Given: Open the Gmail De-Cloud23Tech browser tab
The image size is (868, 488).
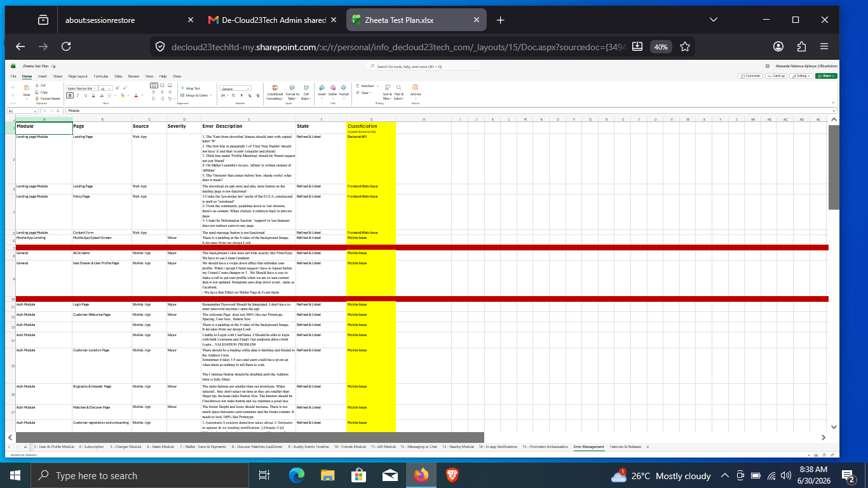Looking at the screenshot, I should [x=274, y=20].
